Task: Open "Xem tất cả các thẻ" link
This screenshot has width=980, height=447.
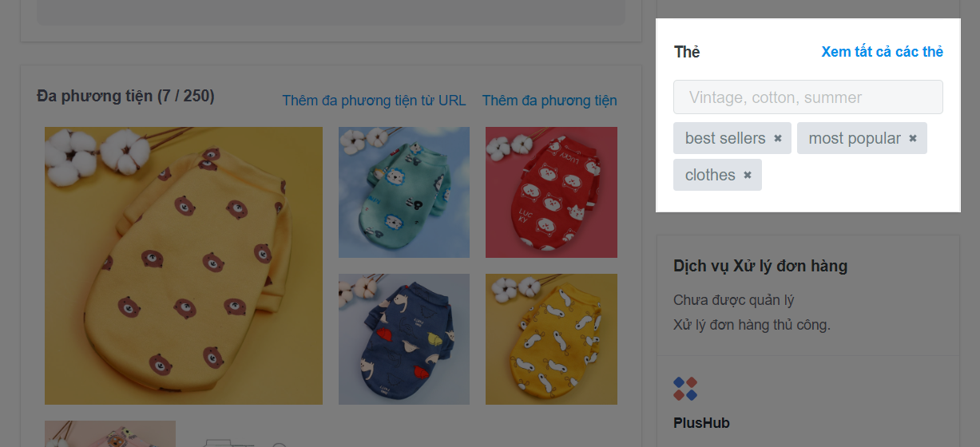Action: pos(882,52)
